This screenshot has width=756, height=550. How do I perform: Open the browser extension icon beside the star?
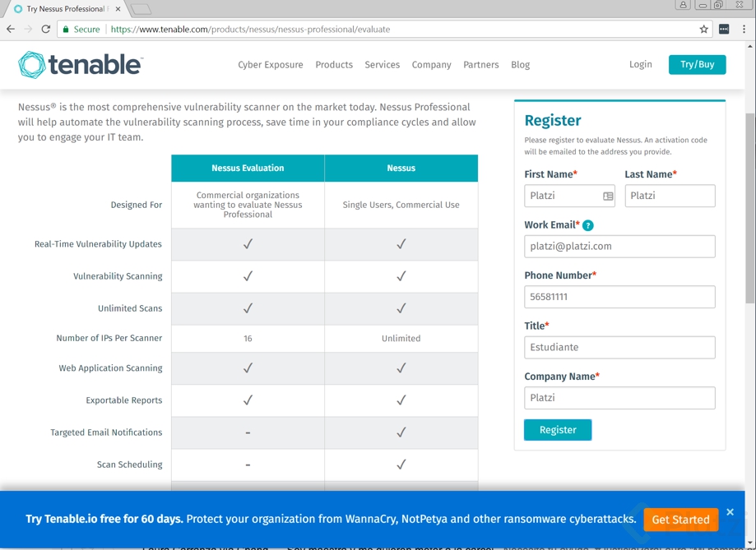[724, 30]
